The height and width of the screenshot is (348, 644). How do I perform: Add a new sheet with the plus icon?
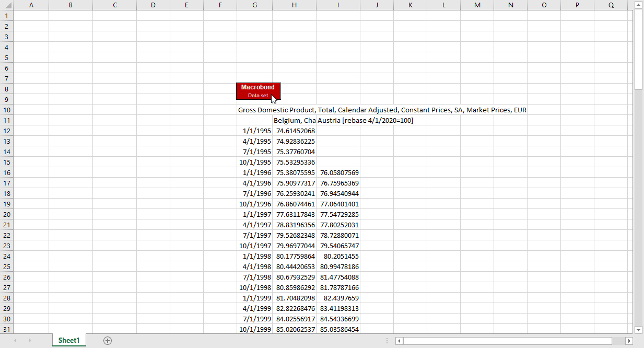[108, 341]
